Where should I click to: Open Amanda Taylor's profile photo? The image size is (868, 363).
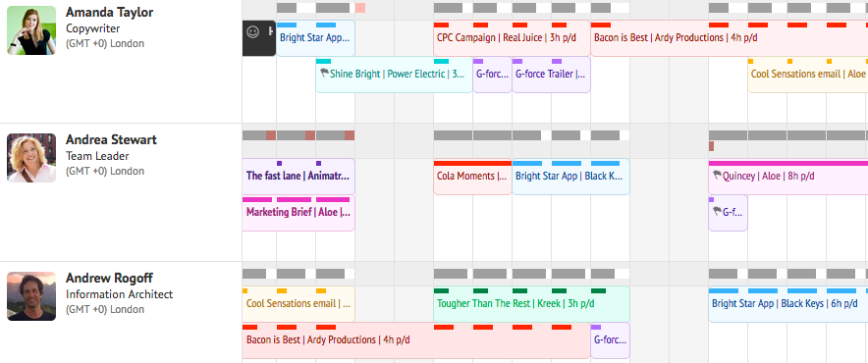point(31,30)
